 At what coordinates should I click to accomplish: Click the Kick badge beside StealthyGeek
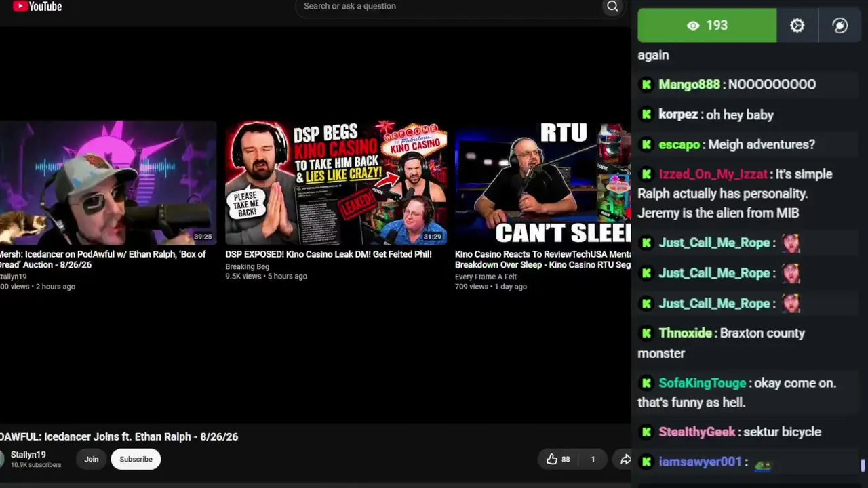pos(646,432)
